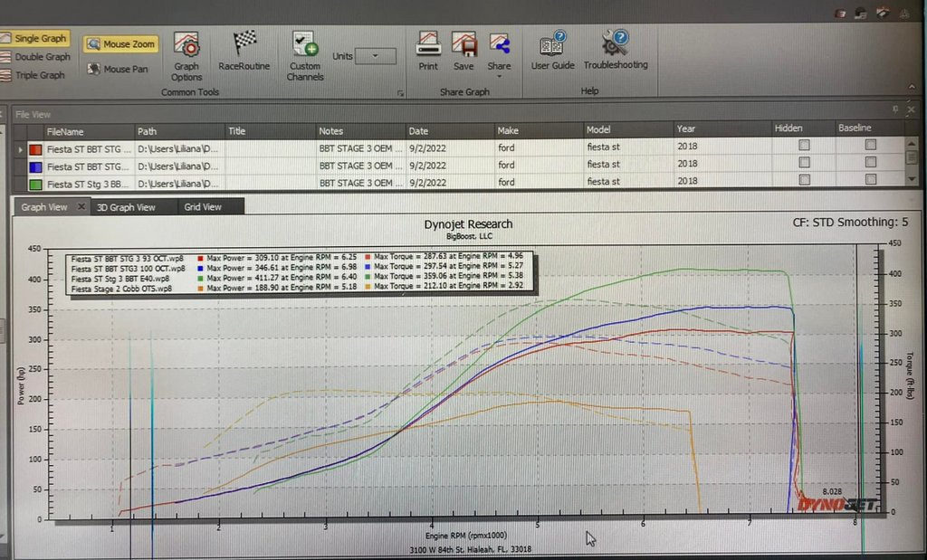The height and width of the screenshot is (560, 927).
Task: Collapse the ribbon with the chevron
Action: [x=912, y=87]
